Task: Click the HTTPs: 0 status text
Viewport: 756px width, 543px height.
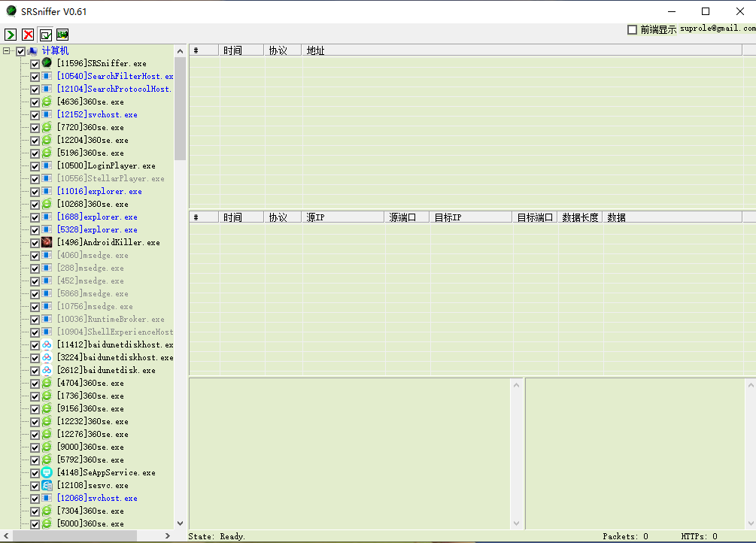Action: tap(699, 536)
